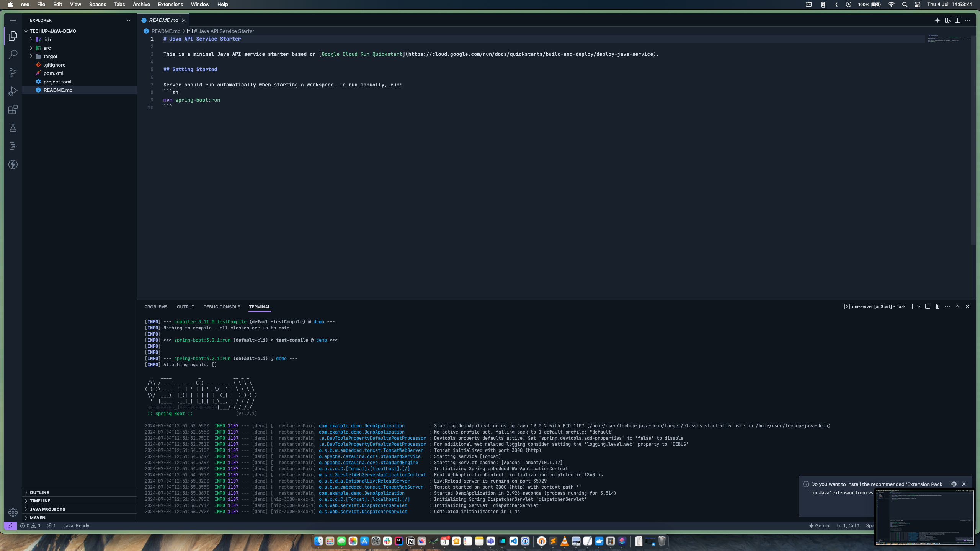This screenshot has width=980, height=551.
Task: Click the Gemini sparkle icon in editor toolbar
Action: click(x=938, y=20)
